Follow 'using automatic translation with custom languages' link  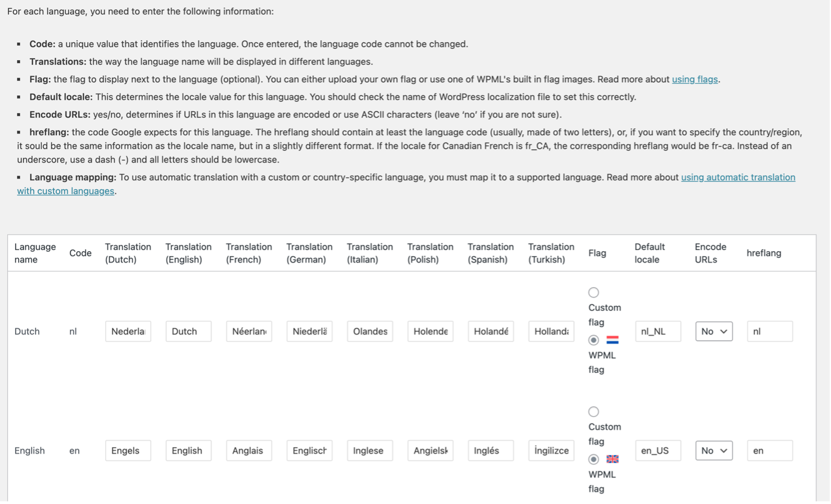738,177
